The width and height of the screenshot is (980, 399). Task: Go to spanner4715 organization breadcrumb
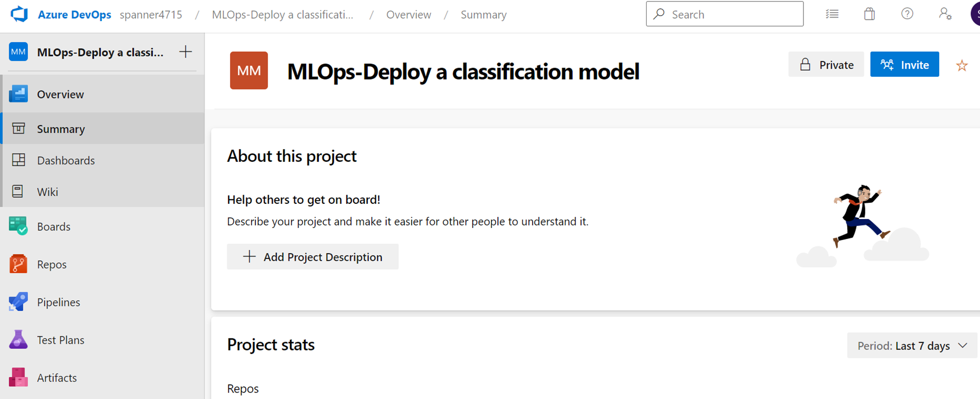click(x=151, y=15)
